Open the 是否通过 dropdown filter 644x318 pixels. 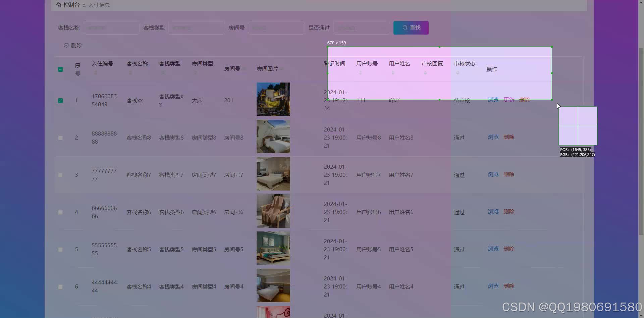tap(361, 28)
